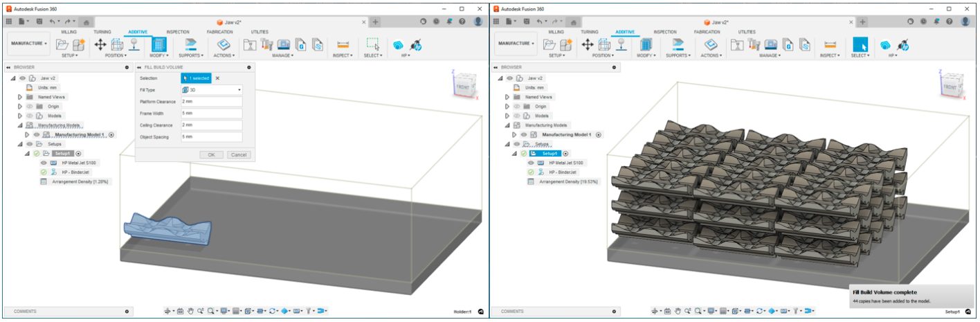Toggle eye of Manufacturing Model 1, right window
The height and width of the screenshot is (322, 980).
[x=525, y=134]
